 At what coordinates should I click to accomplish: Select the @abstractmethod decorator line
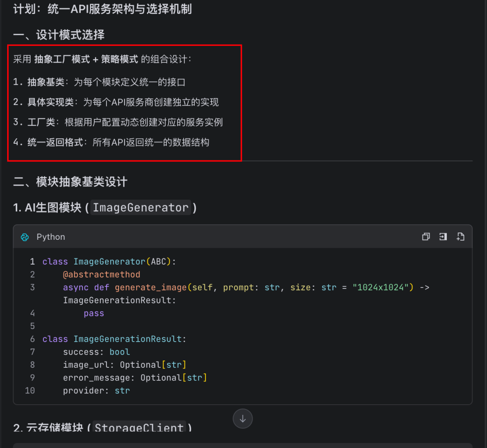coord(101,274)
